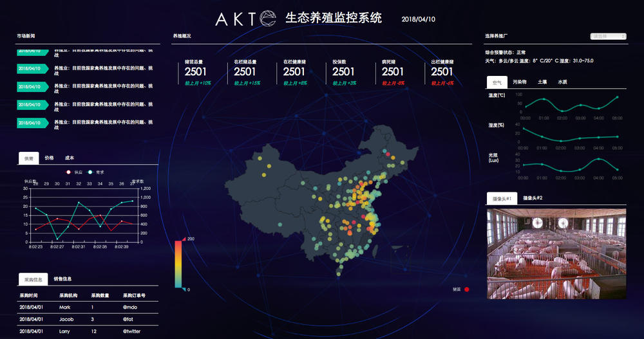Click the pig barn camera feed image
Screen dimensions: 644x339
(556, 253)
